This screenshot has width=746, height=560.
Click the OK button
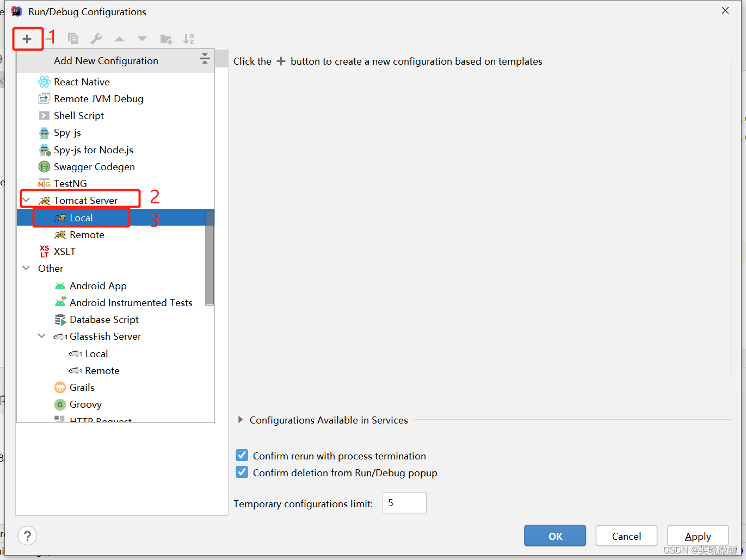point(555,536)
